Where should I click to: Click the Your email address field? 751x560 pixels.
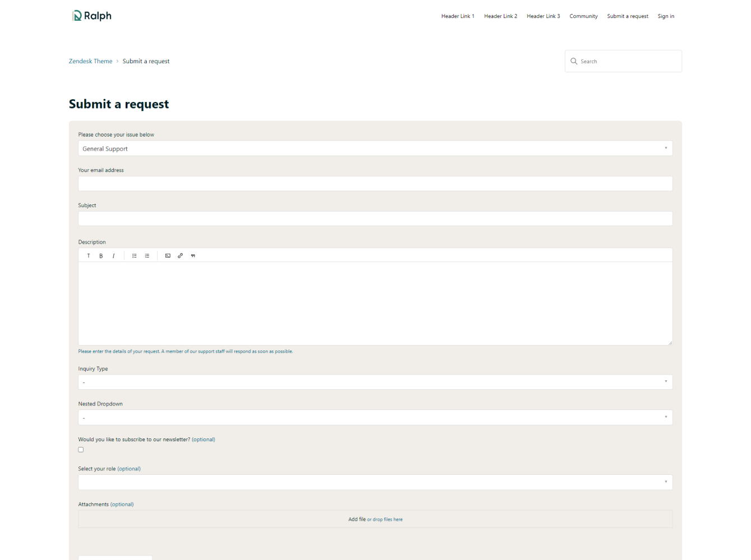(x=375, y=184)
